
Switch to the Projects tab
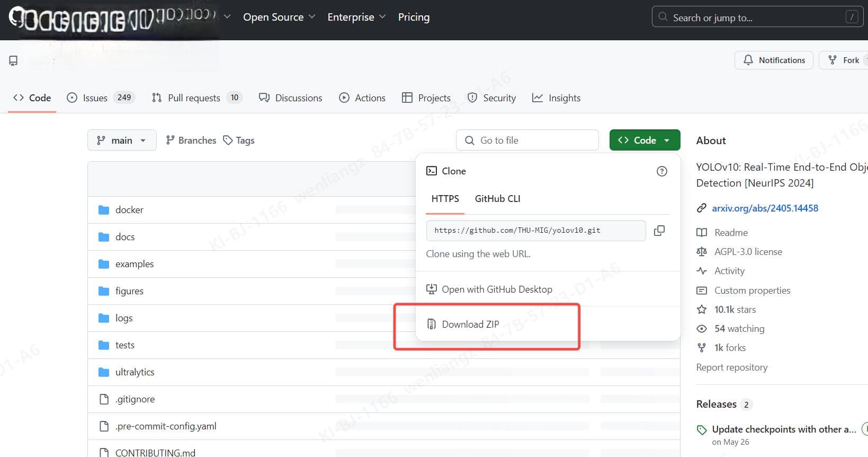point(426,98)
